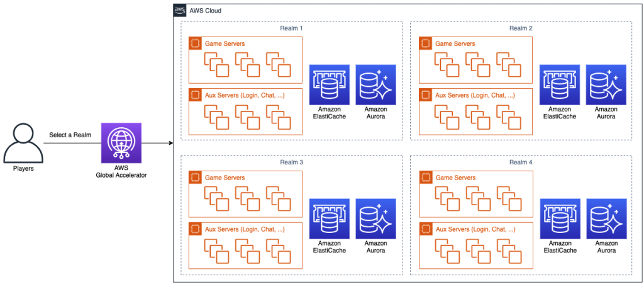Select the ElastiCache icon in Realm 4
The width and height of the screenshot is (644, 284).
(x=560, y=219)
